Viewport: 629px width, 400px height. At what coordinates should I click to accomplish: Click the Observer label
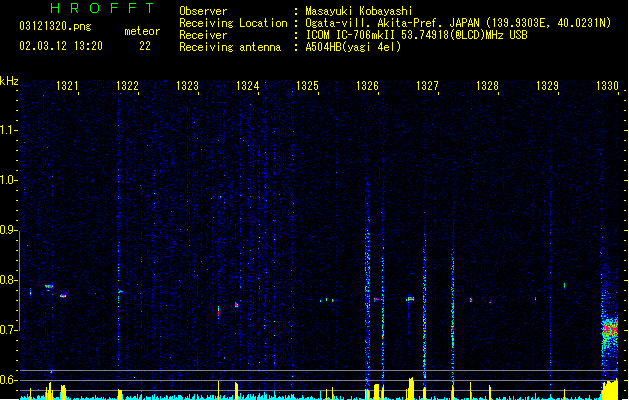point(203,11)
